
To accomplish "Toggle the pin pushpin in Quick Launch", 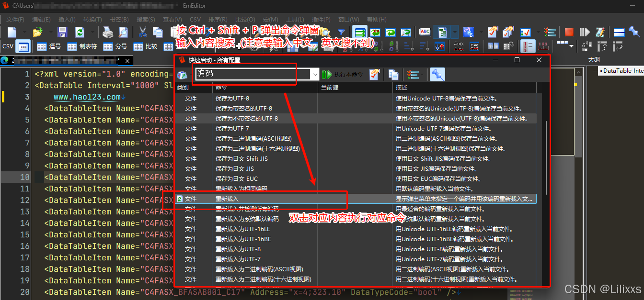I will click(x=437, y=75).
